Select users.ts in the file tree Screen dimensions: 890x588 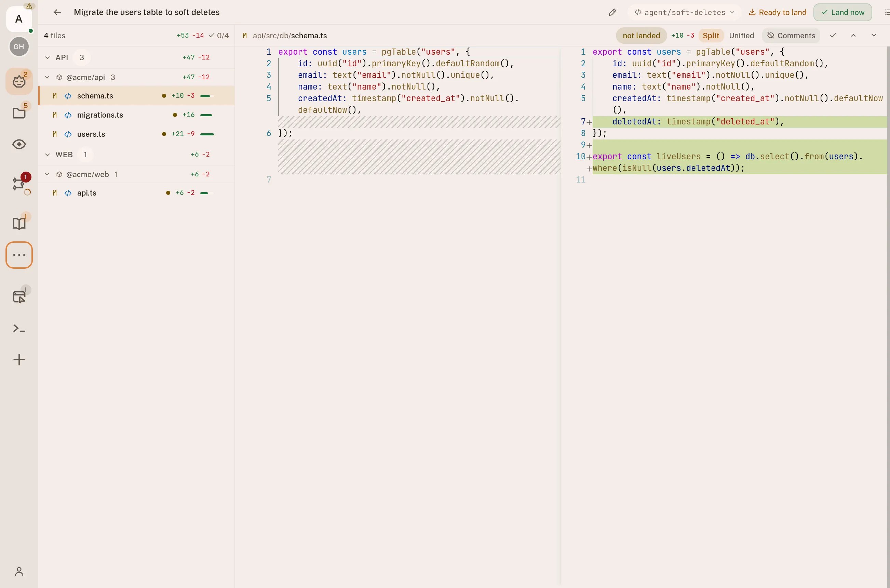(137, 134)
